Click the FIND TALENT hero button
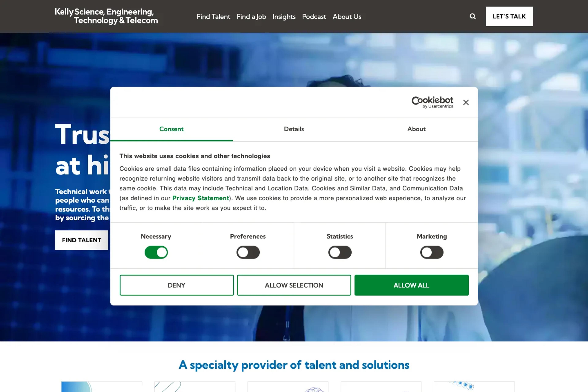This screenshot has height=392, width=588. click(81, 240)
